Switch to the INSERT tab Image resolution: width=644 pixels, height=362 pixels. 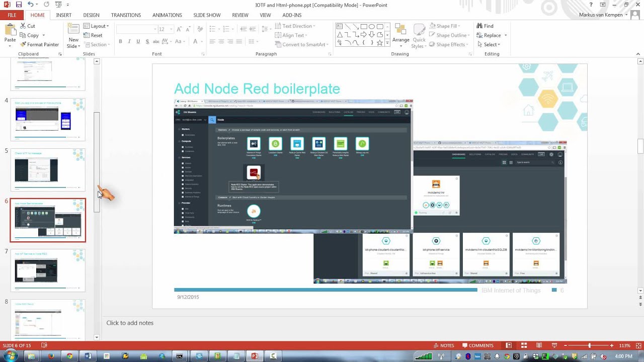[63, 15]
